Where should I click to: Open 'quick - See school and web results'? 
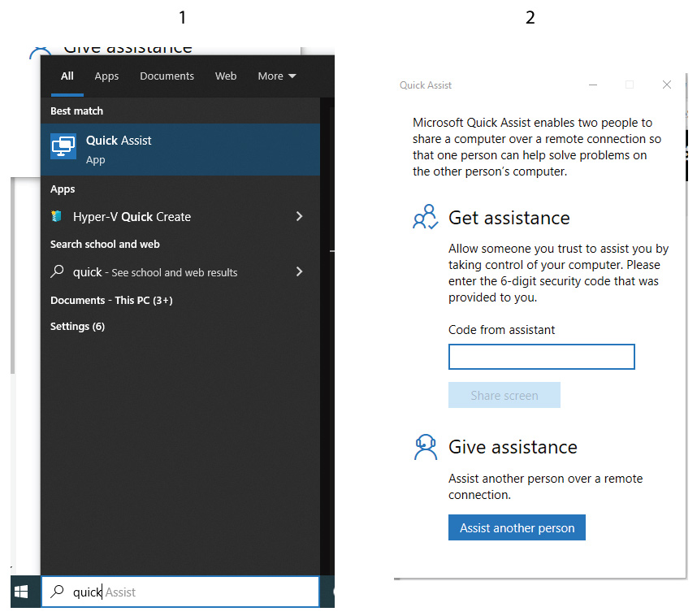tap(180, 271)
